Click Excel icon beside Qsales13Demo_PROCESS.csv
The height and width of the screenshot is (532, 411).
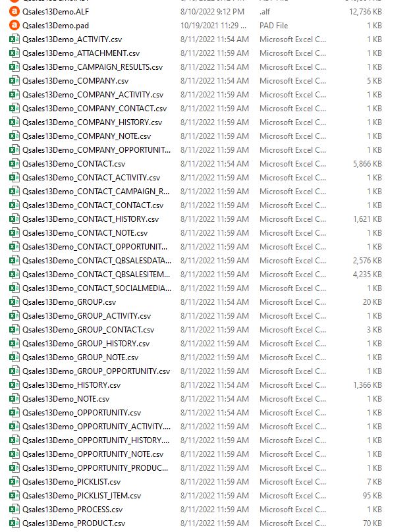tap(14, 510)
